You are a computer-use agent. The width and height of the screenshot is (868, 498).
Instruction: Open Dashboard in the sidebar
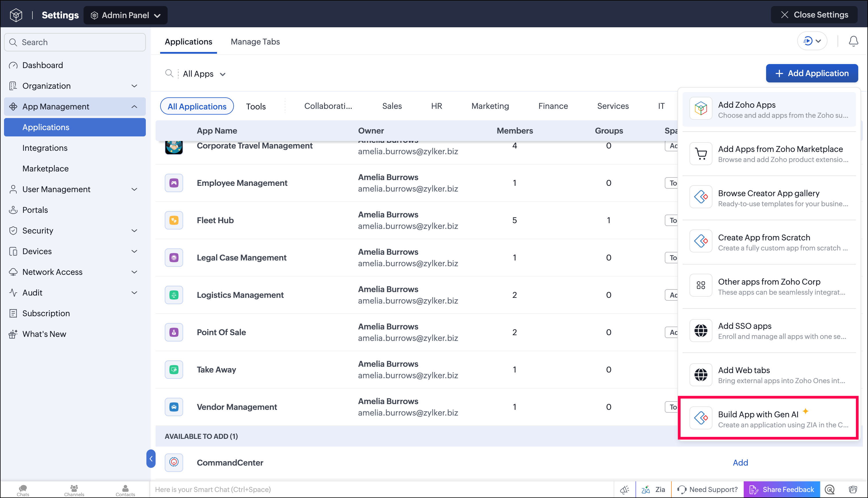pos(42,65)
